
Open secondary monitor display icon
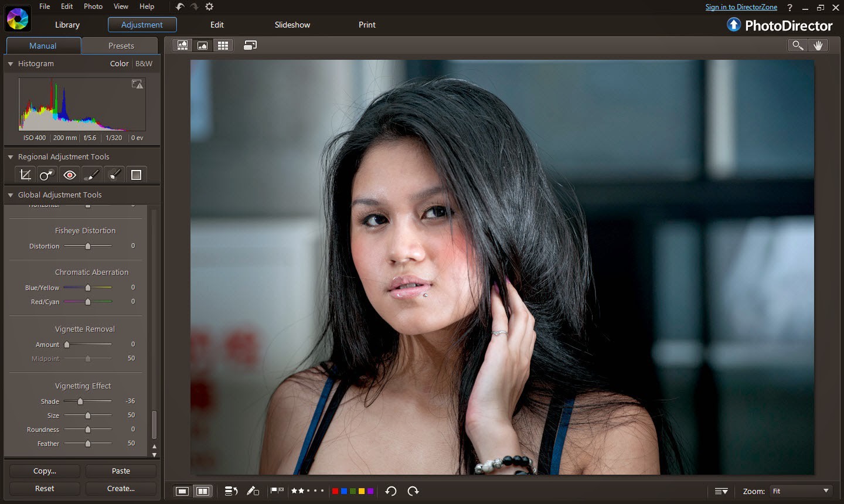pos(250,45)
